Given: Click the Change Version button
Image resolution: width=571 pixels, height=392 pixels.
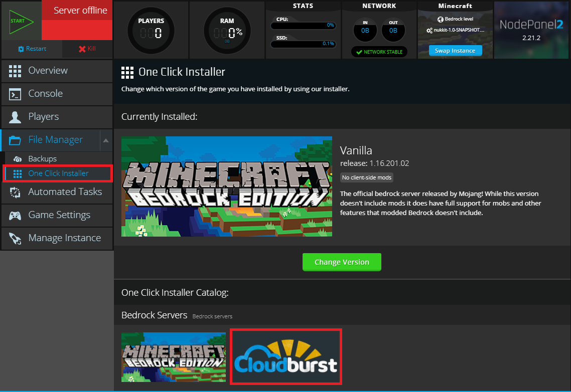Looking at the screenshot, I should 342,262.
